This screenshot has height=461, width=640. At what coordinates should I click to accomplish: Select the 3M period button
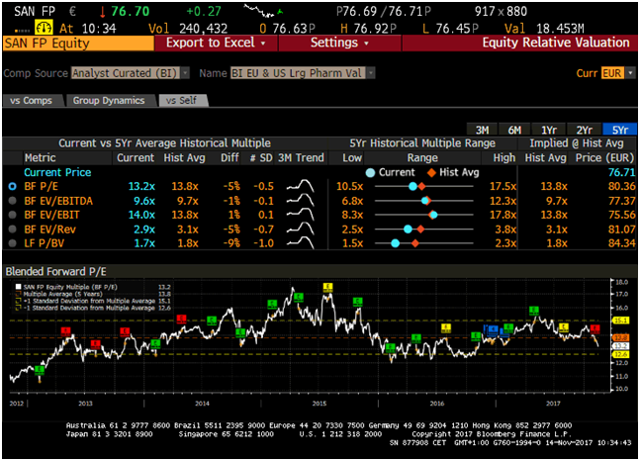coord(482,130)
